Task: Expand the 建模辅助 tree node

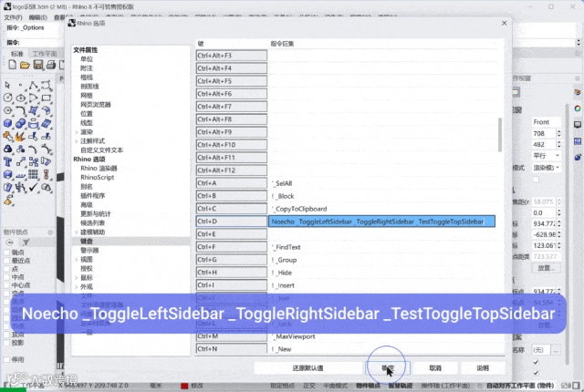Action: coord(77,232)
